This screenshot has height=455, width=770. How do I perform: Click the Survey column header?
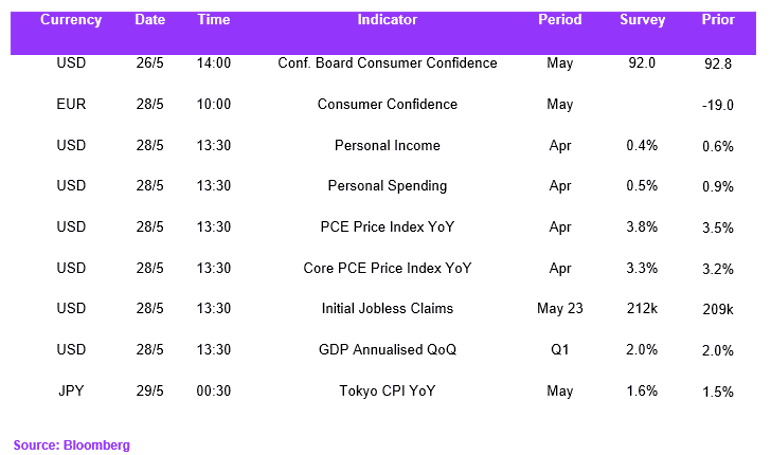pos(642,20)
